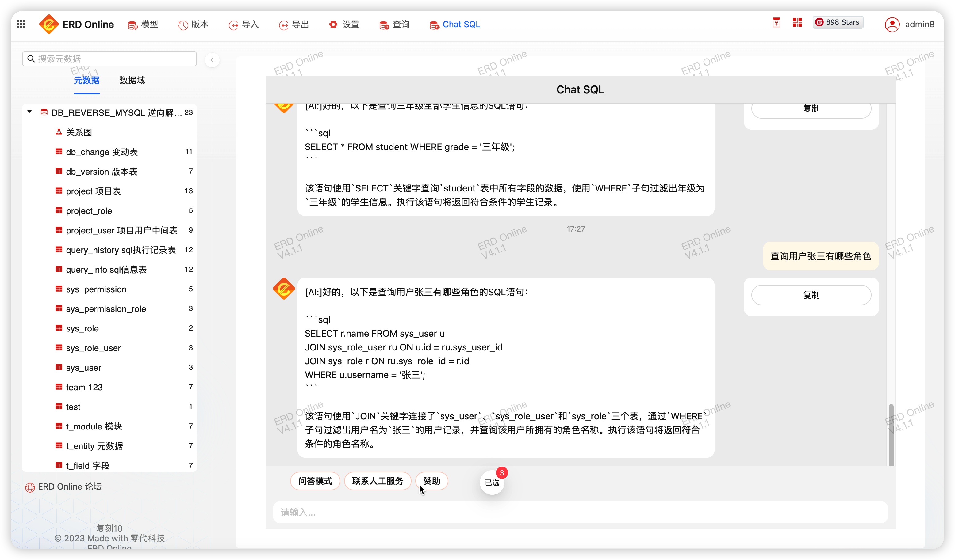
Task: Click the apps grid icon
Action: (x=21, y=24)
